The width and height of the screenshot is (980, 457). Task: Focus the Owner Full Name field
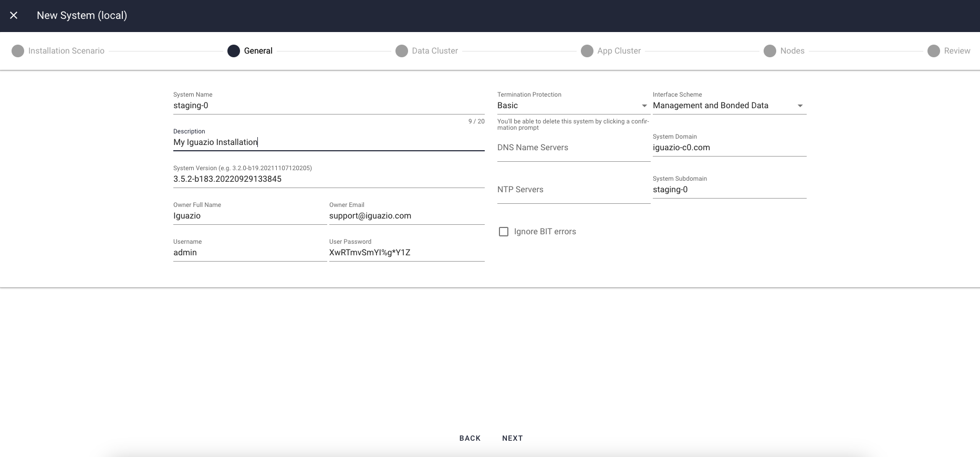(x=250, y=216)
